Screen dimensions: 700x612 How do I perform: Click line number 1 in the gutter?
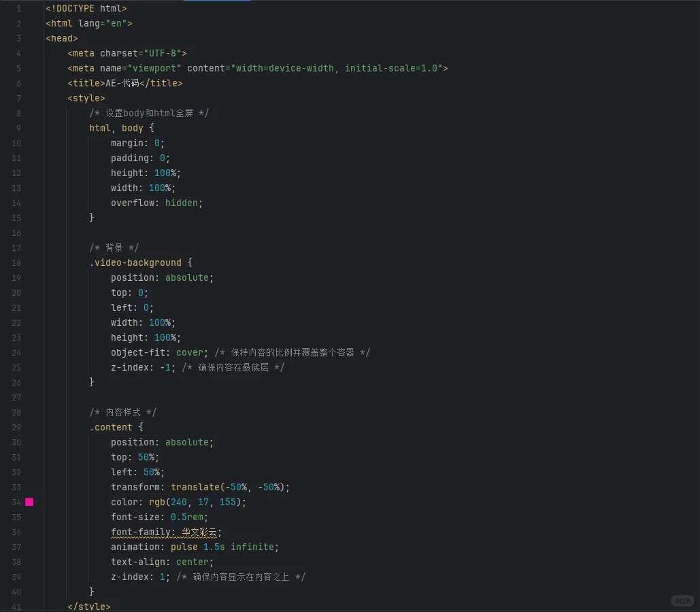coord(19,8)
